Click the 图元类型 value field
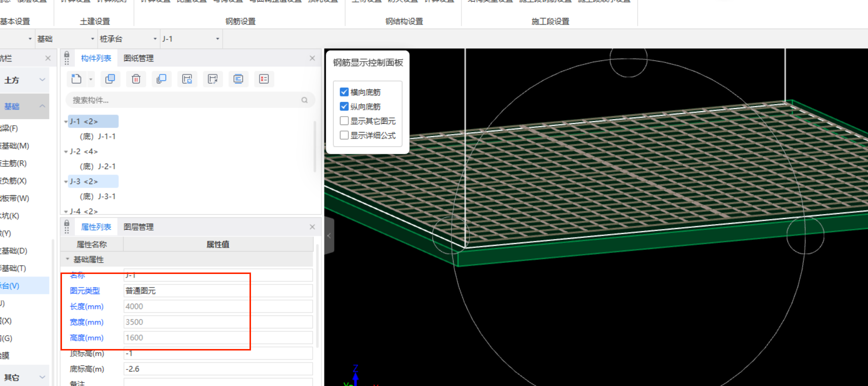Viewport: 868px width, 386px height. click(218, 290)
